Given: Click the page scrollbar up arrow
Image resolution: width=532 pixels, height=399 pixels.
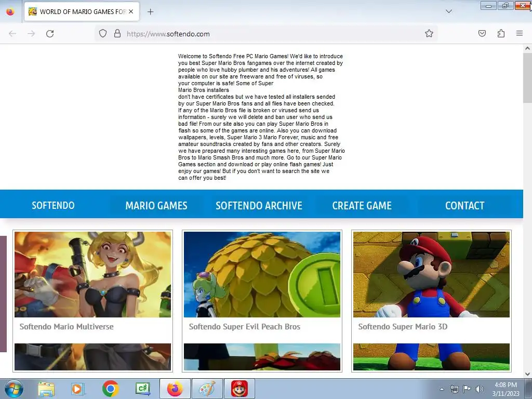Looking at the screenshot, I should 527,48.
